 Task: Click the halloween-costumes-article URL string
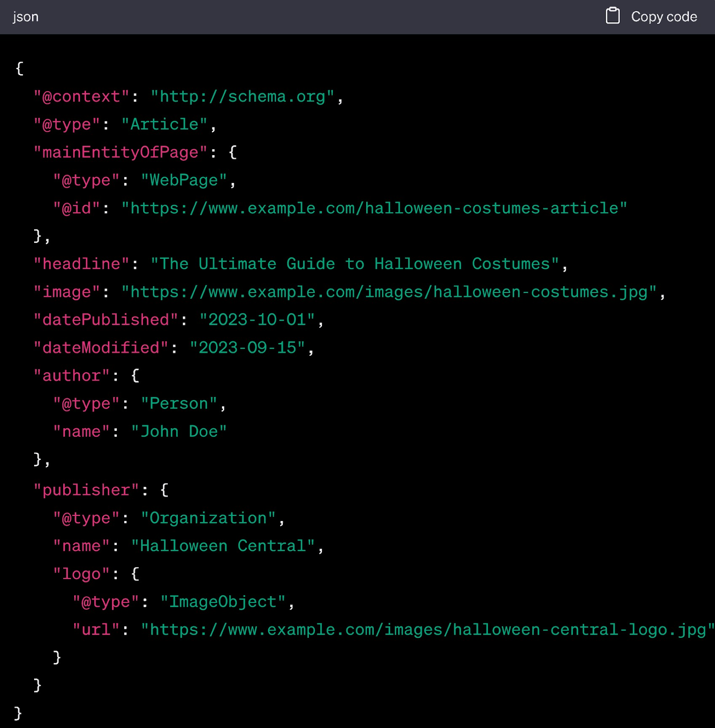374,208
